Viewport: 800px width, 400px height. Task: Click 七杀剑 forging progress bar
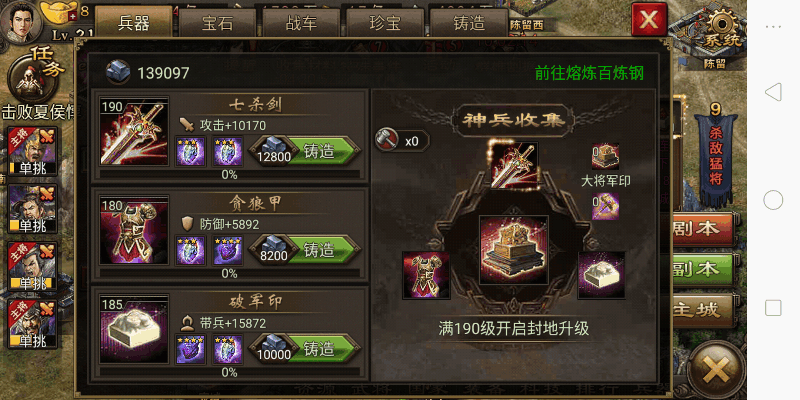point(229,174)
